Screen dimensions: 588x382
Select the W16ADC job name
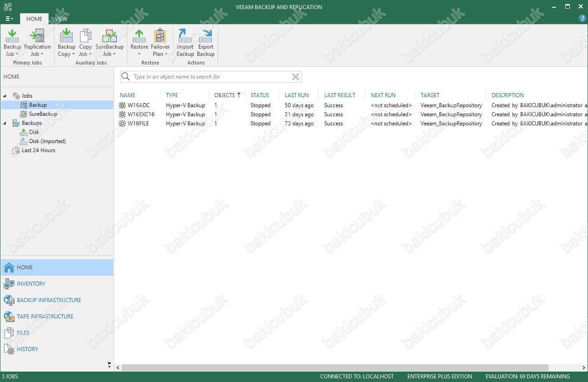[x=139, y=105]
